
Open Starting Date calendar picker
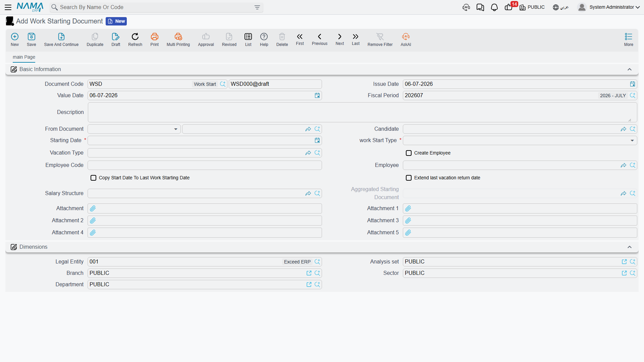317,140
